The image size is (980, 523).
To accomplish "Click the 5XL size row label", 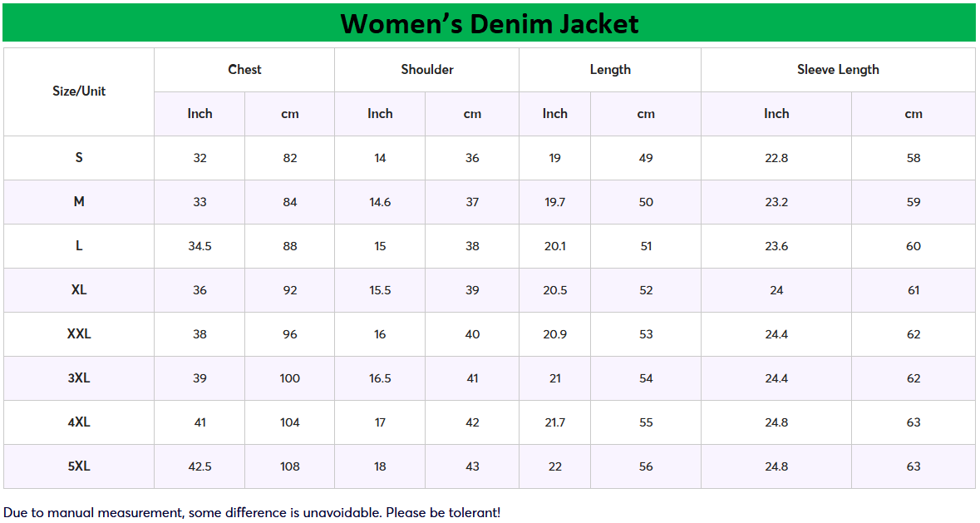I will (x=79, y=466).
